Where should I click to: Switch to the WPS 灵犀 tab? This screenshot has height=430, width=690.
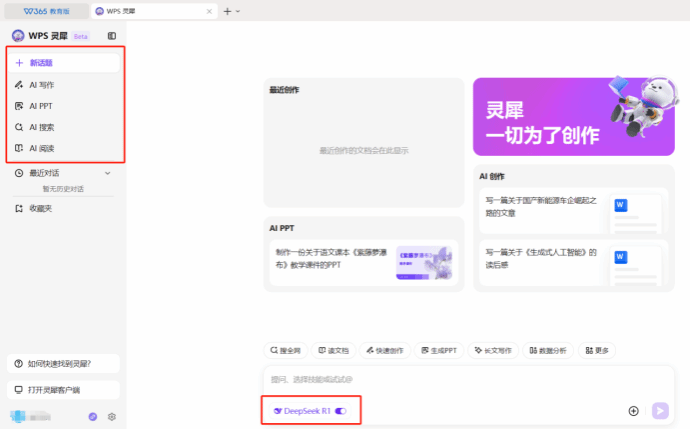(x=150, y=11)
